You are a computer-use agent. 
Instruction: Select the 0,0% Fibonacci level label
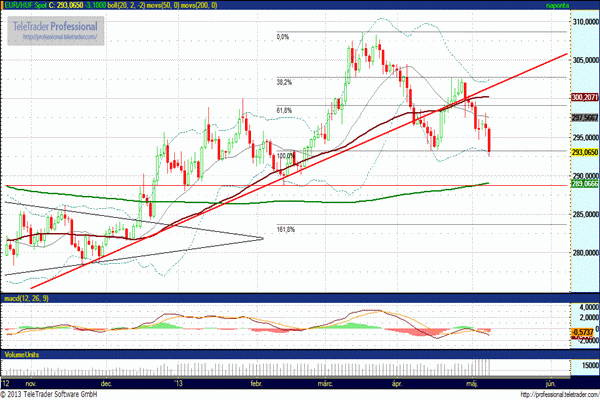[282, 37]
